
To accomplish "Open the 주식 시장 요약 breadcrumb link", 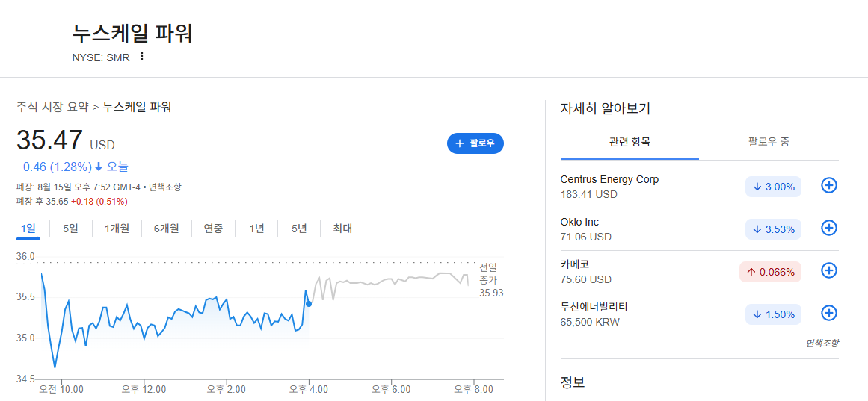I will click(x=52, y=107).
